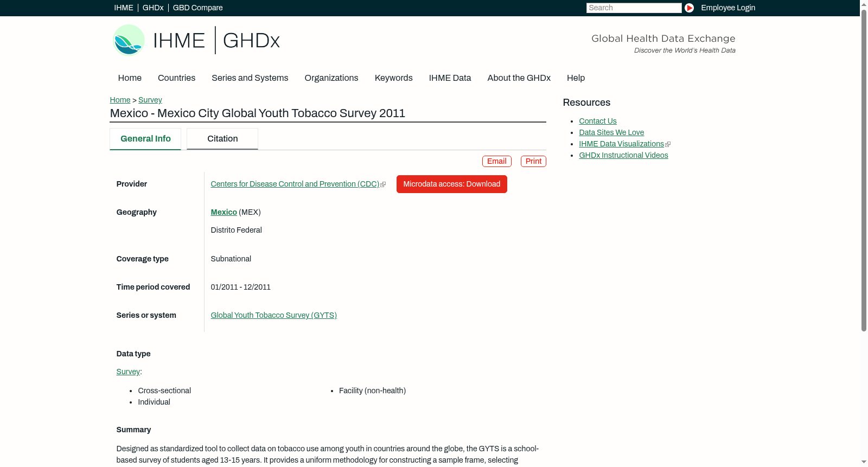Click external link icon beside CDC provider
Image resolution: width=868 pixels, height=467 pixels.
click(x=383, y=184)
